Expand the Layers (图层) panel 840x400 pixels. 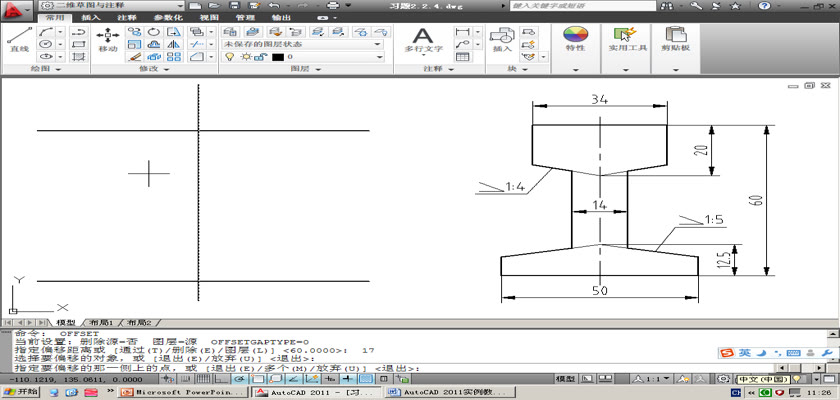pyautogui.click(x=306, y=69)
